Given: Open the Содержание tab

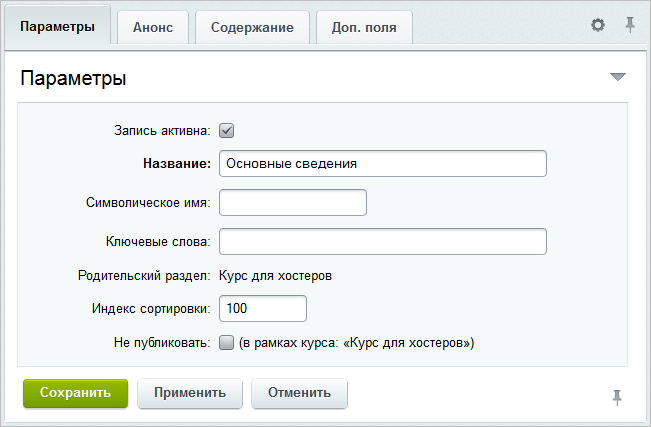Looking at the screenshot, I should [x=252, y=27].
